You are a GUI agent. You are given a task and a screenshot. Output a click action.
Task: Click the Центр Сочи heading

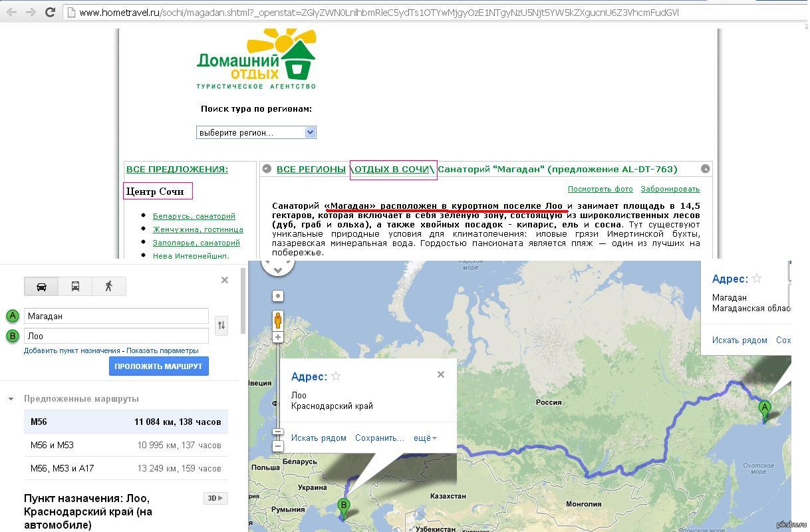coord(155,192)
